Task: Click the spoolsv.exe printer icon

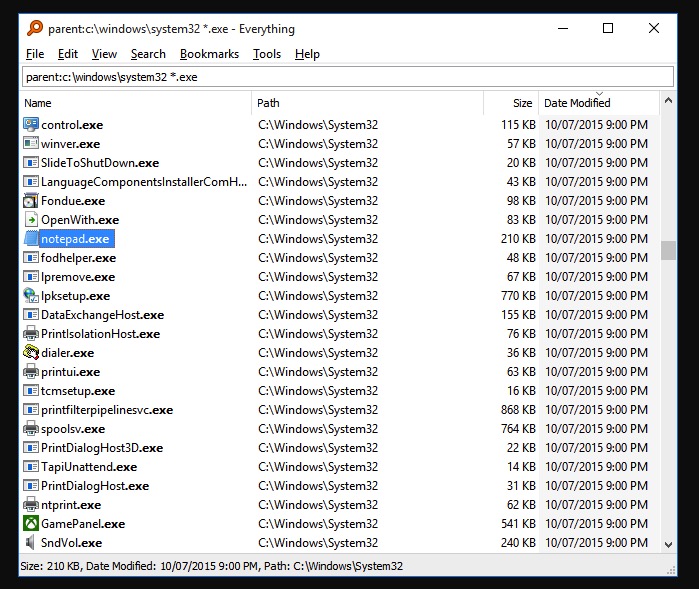Action: [31, 429]
